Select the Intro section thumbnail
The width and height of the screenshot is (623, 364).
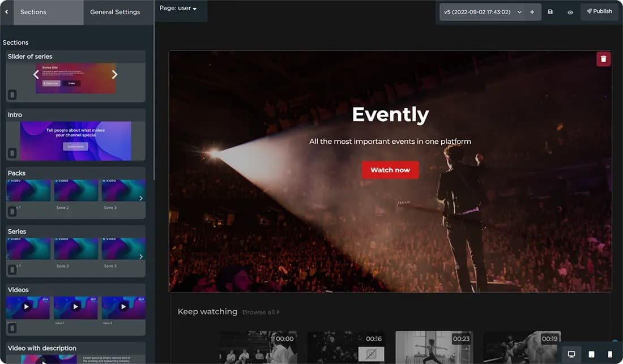coord(75,141)
